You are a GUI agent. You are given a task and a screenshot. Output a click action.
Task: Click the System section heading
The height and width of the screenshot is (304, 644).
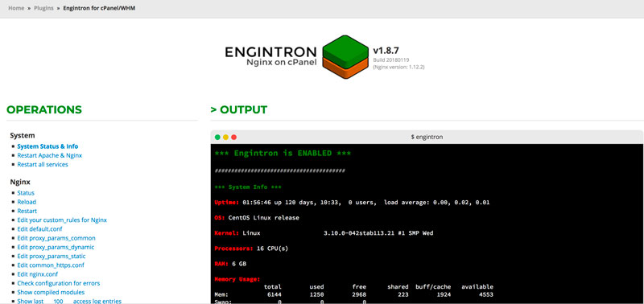click(x=23, y=135)
